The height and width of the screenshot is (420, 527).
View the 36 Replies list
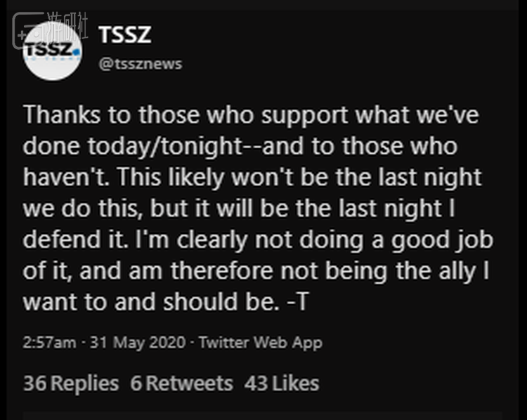(71, 383)
